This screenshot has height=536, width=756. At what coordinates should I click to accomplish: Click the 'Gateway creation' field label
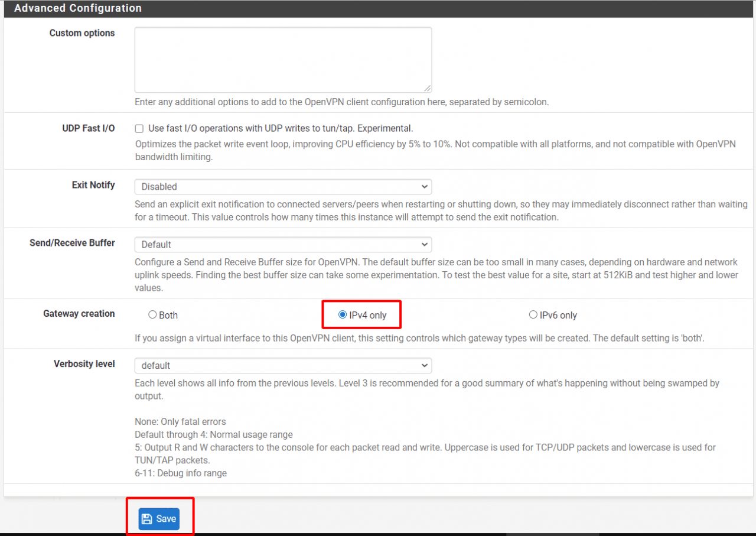[x=79, y=314]
